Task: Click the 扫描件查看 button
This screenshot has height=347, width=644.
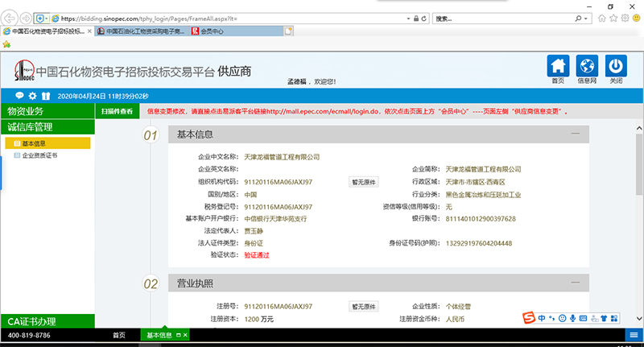Action: 117,111
